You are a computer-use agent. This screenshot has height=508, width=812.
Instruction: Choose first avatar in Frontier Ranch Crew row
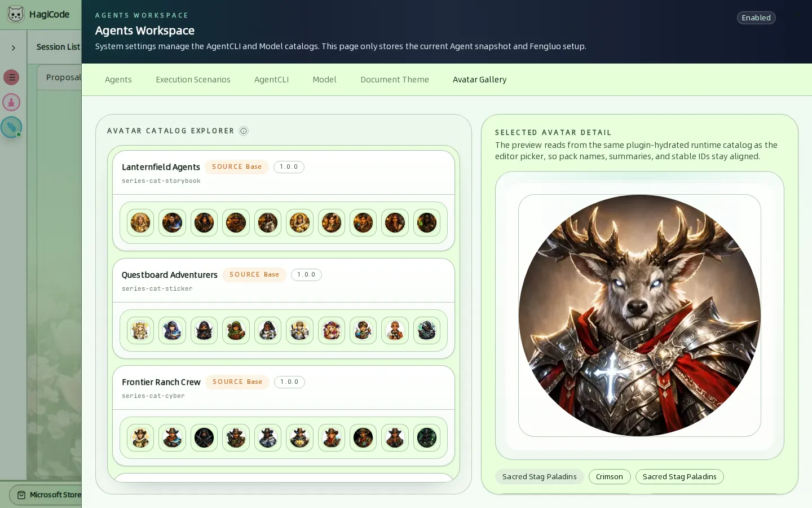tap(140, 438)
